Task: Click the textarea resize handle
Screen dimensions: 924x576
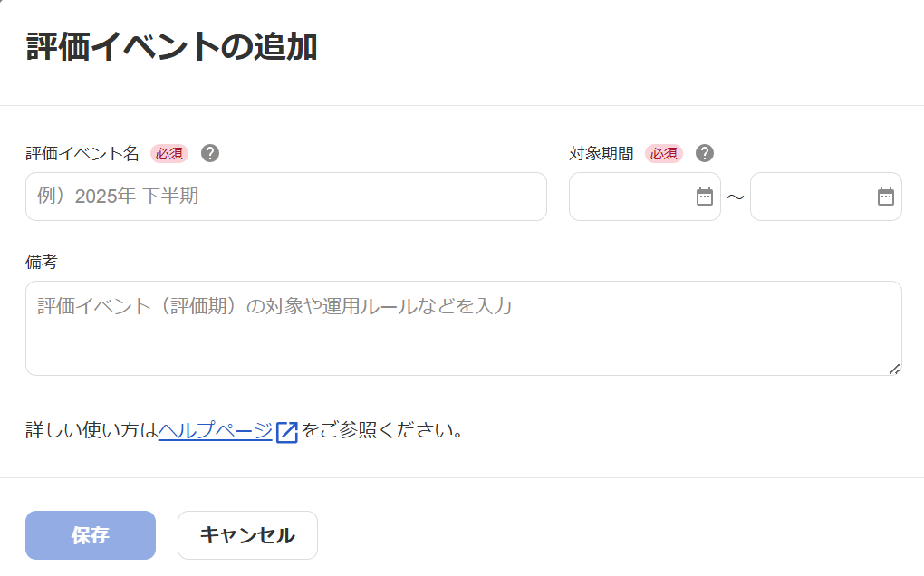Action: [897, 370]
